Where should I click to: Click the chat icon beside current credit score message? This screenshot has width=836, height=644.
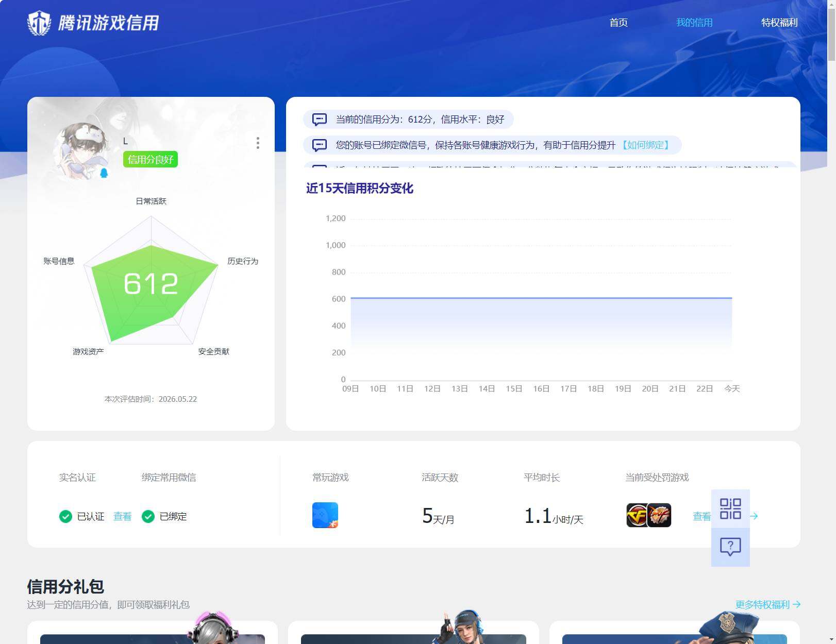point(320,120)
